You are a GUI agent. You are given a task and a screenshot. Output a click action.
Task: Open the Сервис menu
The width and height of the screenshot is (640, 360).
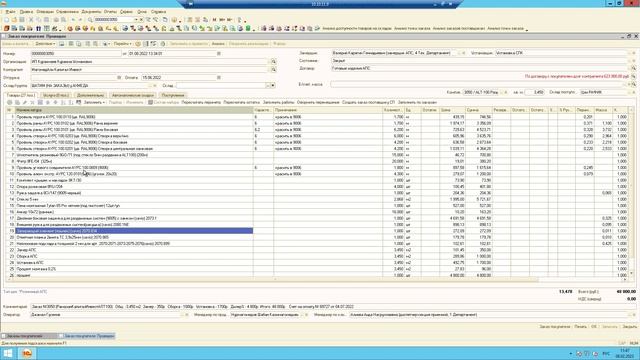pos(127,12)
